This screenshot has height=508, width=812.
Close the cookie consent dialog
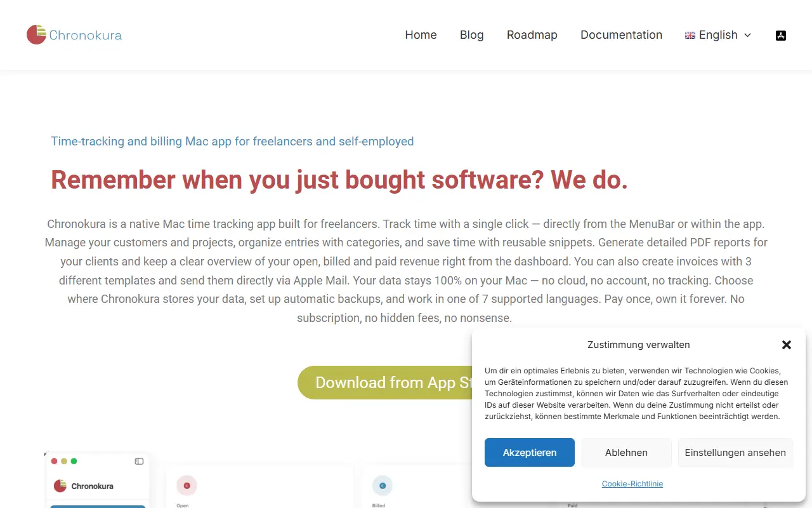[x=787, y=345]
